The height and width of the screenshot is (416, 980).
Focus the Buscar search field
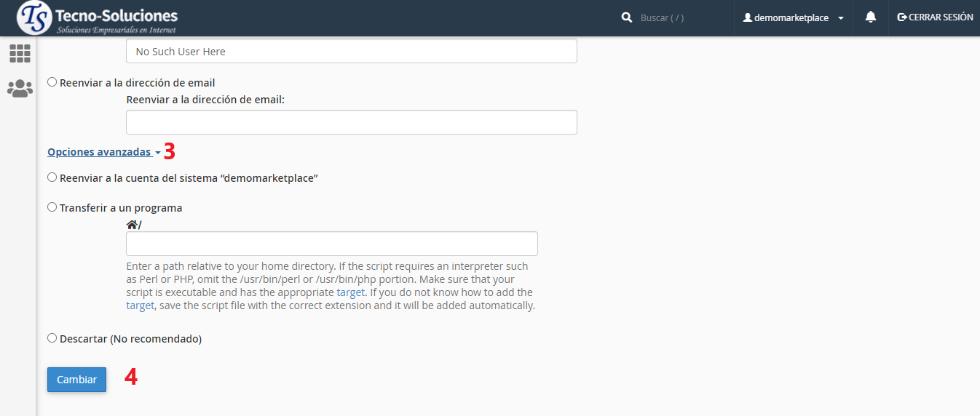681,17
